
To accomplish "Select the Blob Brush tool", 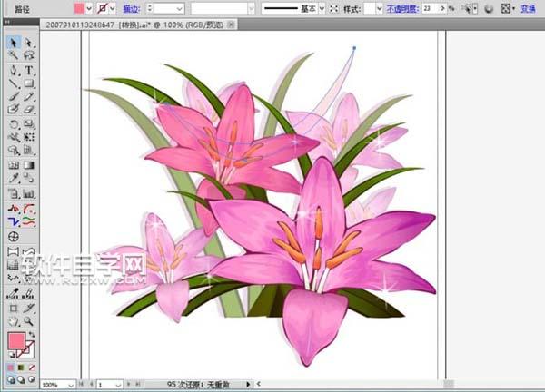I will 14,110.
